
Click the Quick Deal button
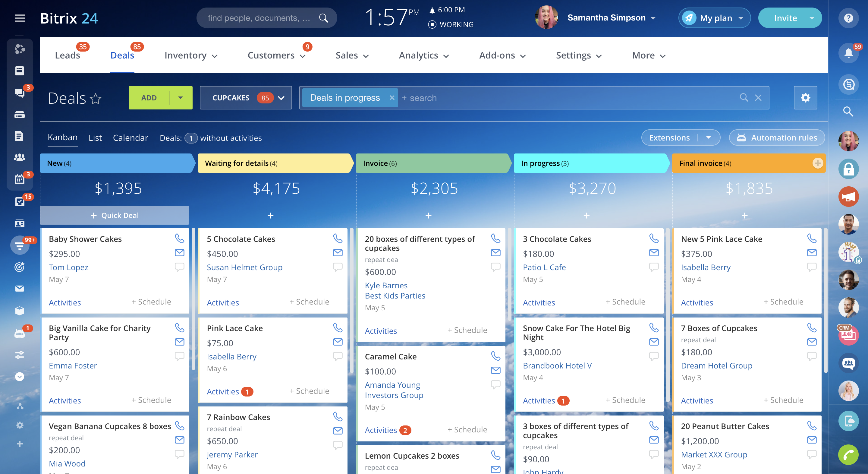click(x=114, y=215)
